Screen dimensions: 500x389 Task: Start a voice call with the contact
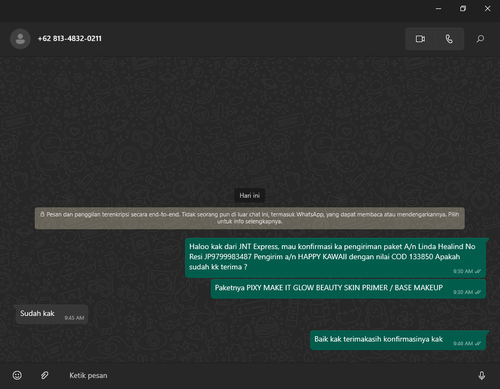coord(449,39)
